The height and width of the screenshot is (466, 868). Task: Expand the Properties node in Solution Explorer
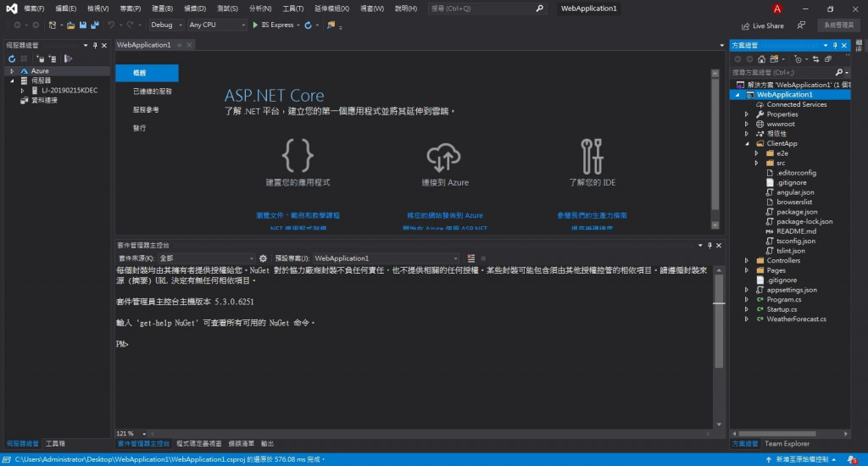pos(747,114)
